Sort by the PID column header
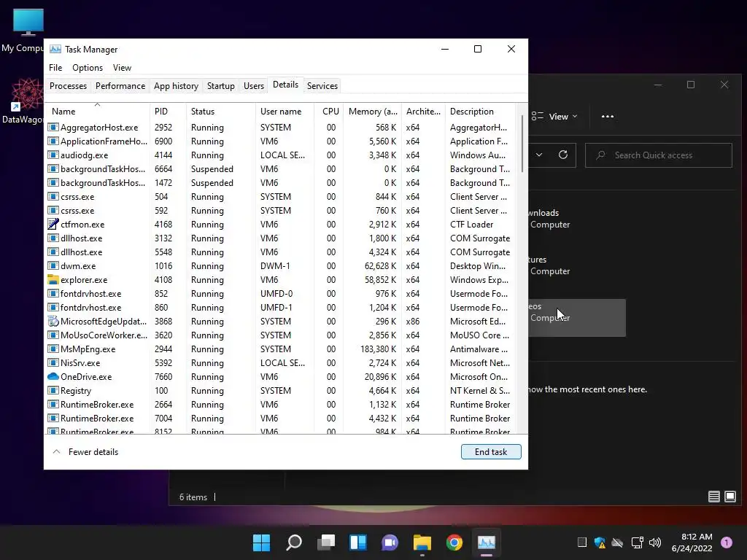 click(x=168, y=112)
